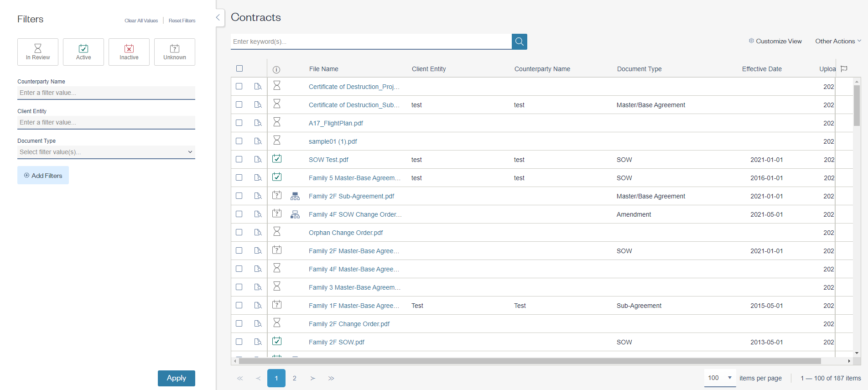Click the horizontal scrollbar under the table
The height and width of the screenshot is (390, 868).
(x=529, y=361)
